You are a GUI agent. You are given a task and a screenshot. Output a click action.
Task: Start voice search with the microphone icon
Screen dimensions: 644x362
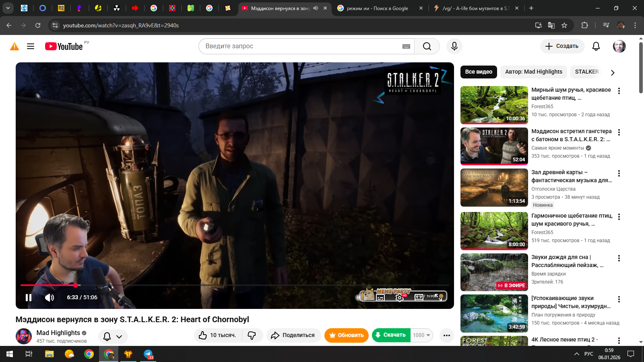tap(454, 46)
